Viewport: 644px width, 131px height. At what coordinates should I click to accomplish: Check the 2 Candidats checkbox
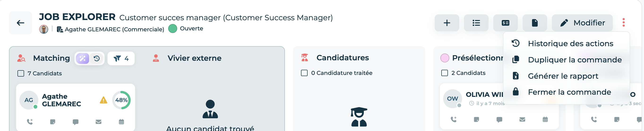pyautogui.click(x=445, y=73)
